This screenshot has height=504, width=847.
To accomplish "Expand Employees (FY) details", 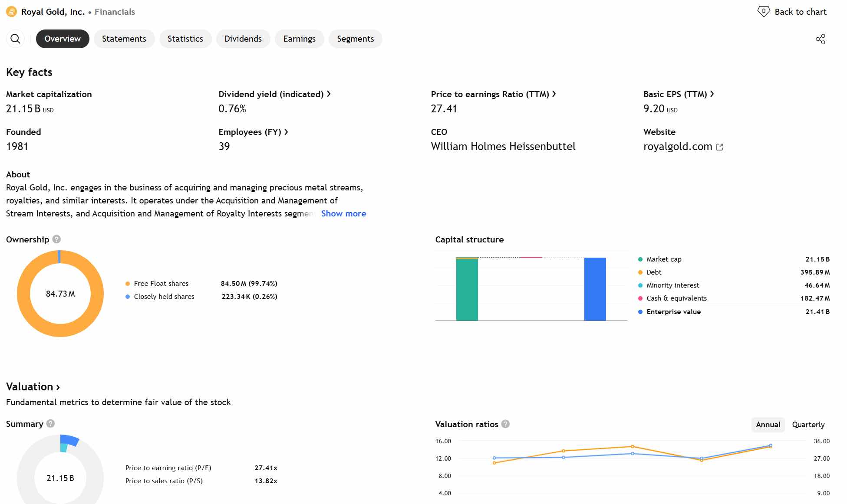I will (254, 132).
